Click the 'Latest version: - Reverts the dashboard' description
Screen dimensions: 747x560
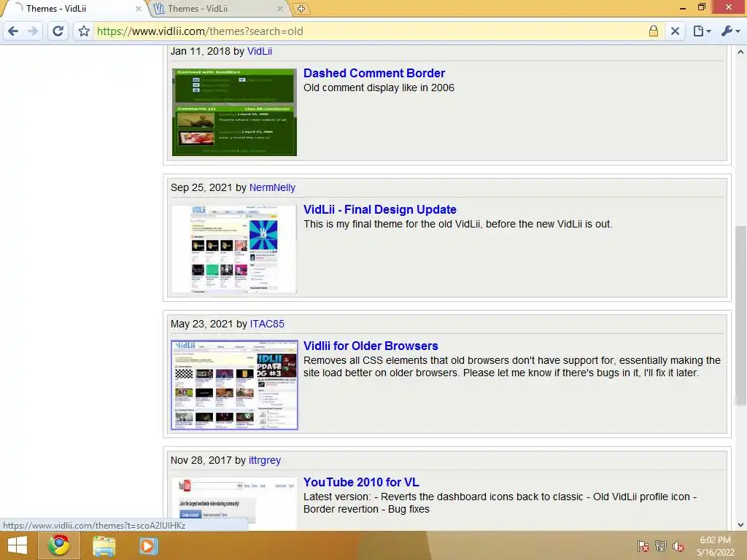(x=500, y=503)
